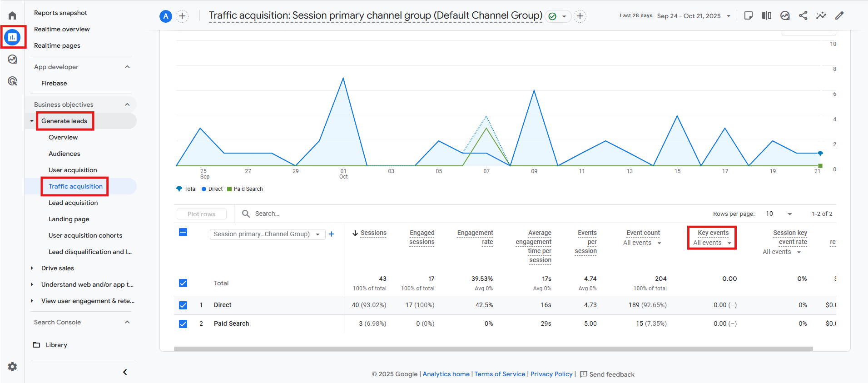Open Terms of Service link

coord(500,374)
